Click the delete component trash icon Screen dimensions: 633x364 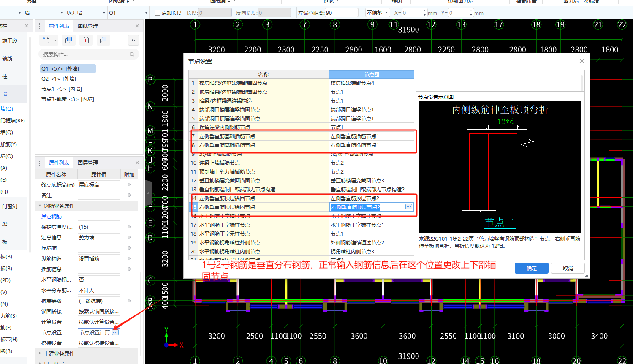86,40
